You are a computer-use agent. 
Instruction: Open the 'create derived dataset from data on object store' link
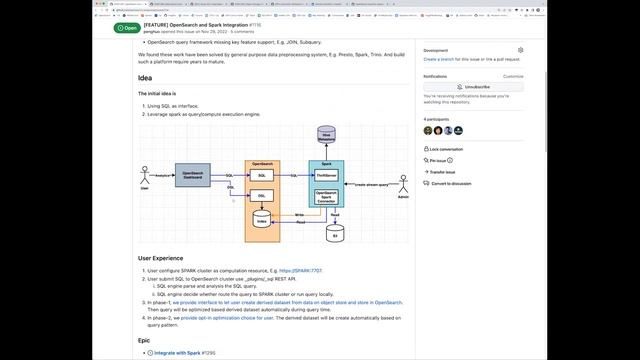click(x=287, y=302)
